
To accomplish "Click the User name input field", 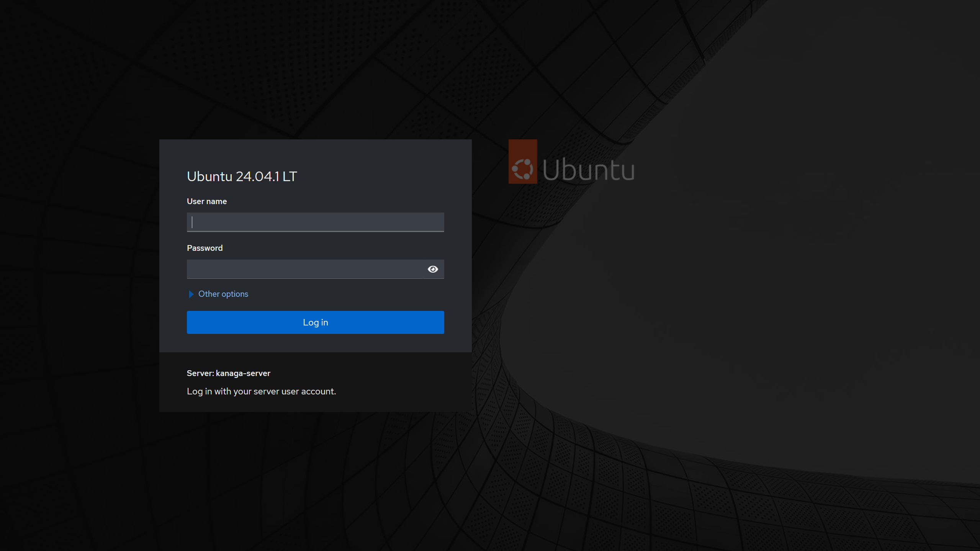I will pos(315,222).
